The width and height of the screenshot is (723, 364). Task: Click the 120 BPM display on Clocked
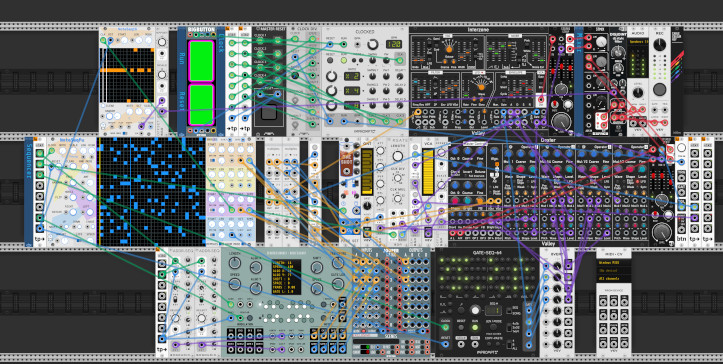tap(393, 44)
